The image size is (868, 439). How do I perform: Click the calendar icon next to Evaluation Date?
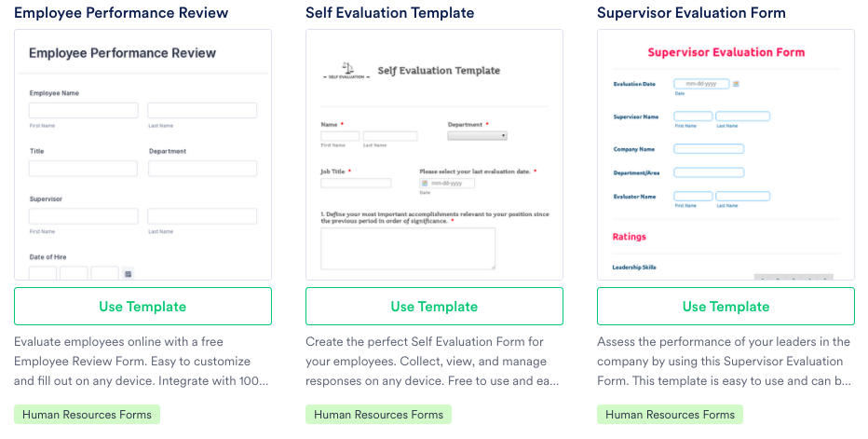coord(736,84)
